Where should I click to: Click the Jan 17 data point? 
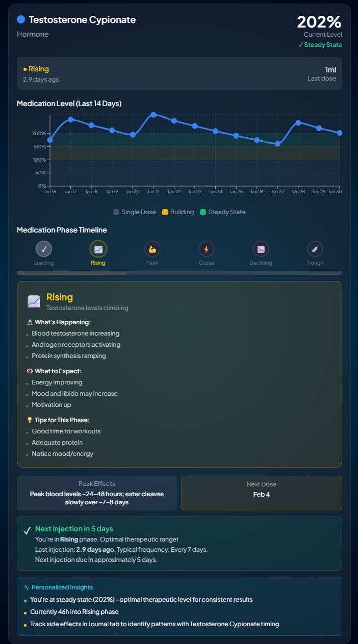click(x=71, y=119)
